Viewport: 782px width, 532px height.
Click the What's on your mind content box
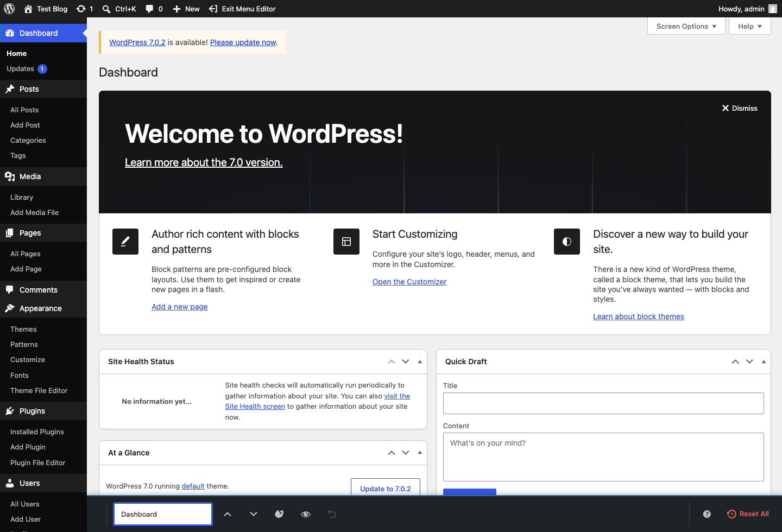[603, 457]
